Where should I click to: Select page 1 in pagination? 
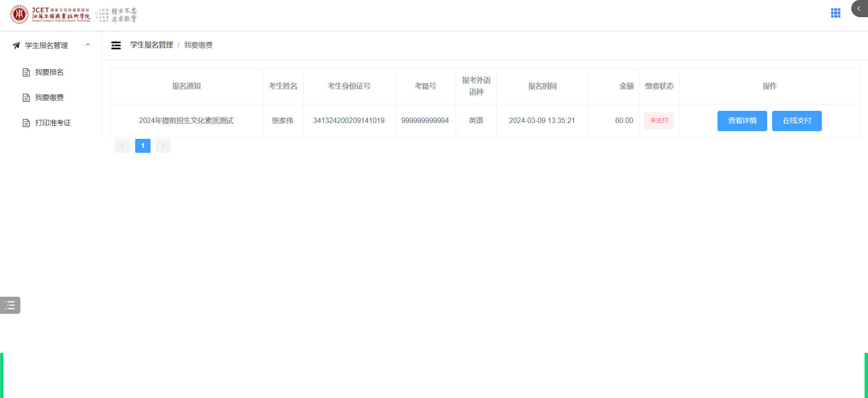tap(143, 146)
